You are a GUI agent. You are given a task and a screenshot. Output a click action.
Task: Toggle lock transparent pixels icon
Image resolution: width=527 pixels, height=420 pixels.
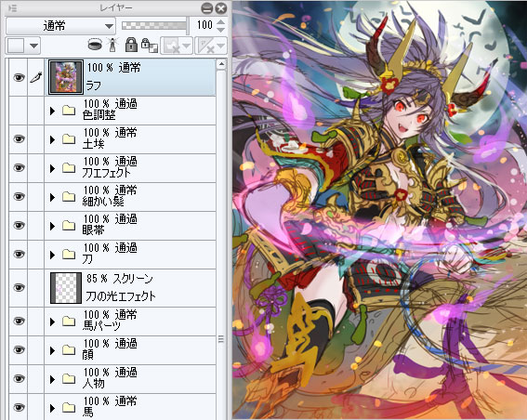[x=150, y=45]
